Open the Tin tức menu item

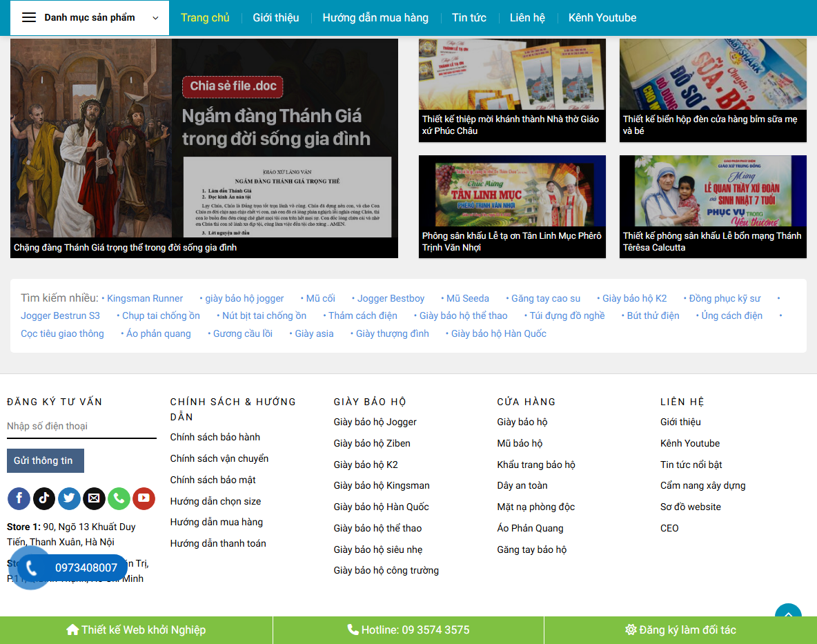coord(469,17)
